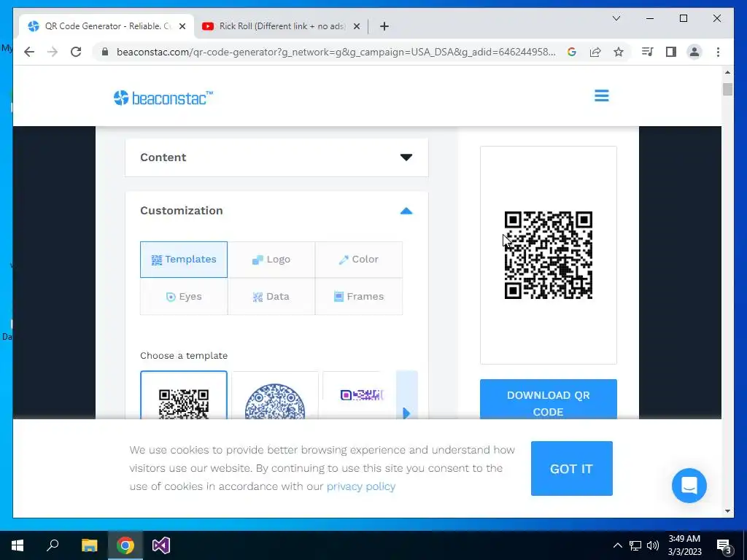The image size is (747, 560).
Task: Toggle the browser side panel
Action: click(671, 52)
